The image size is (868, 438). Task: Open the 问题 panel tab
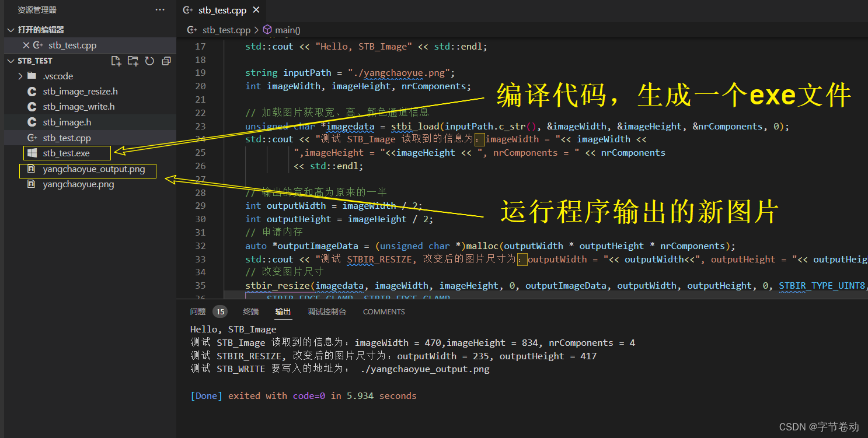coord(198,311)
